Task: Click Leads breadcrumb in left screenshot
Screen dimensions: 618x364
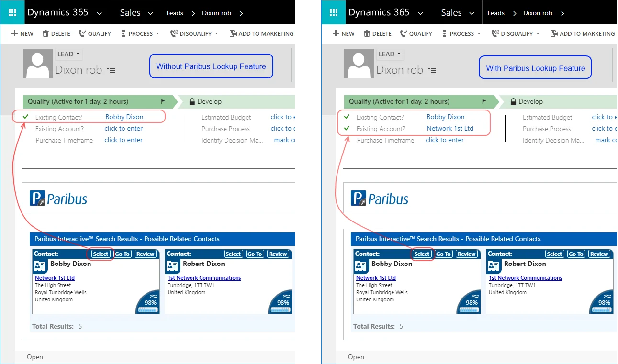Action: tap(175, 13)
